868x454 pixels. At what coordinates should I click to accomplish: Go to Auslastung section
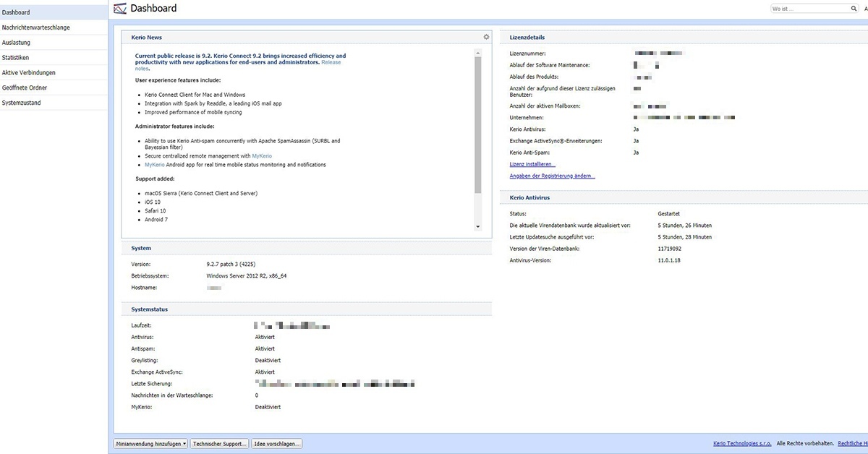(x=54, y=43)
